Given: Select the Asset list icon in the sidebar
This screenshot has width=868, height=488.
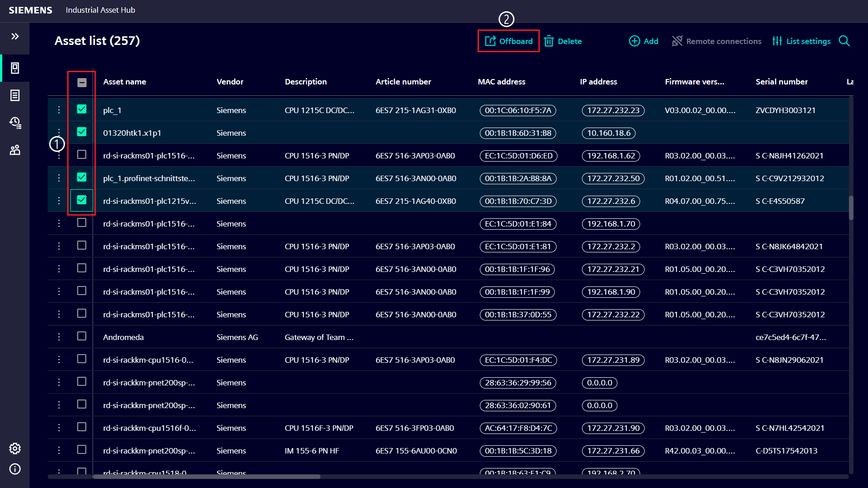Looking at the screenshot, I should point(15,68).
